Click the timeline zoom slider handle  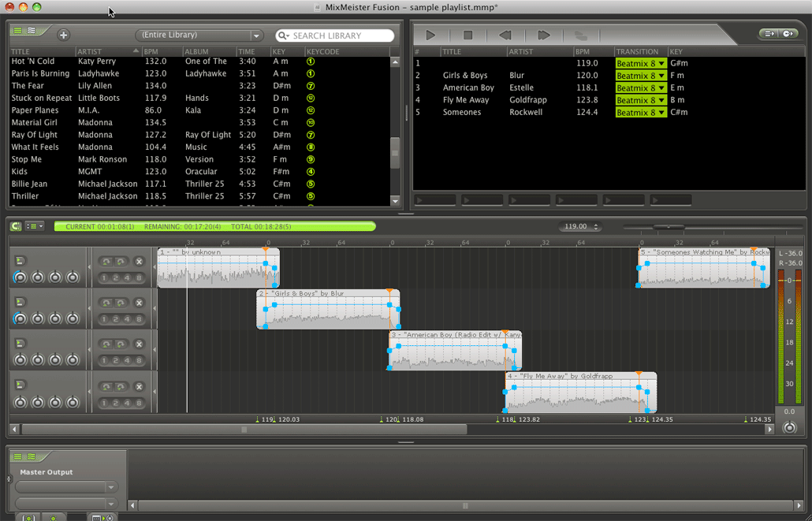(x=669, y=227)
